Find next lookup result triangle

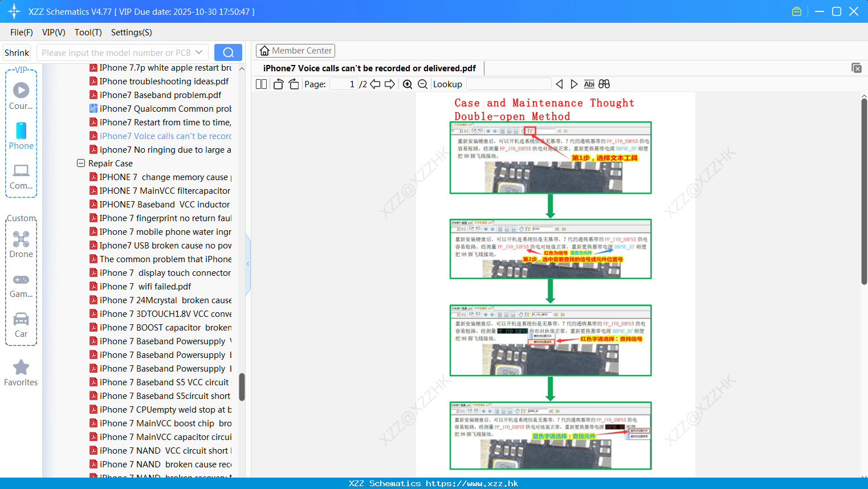point(574,84)
